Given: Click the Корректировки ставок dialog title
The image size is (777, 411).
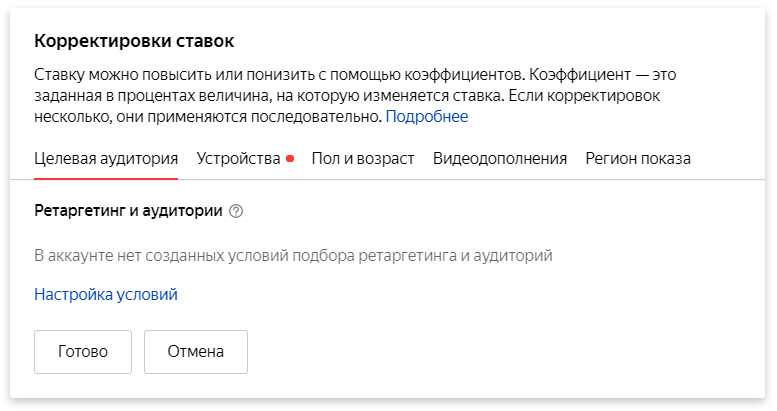Looking at the screenshot, I should 135,41.
